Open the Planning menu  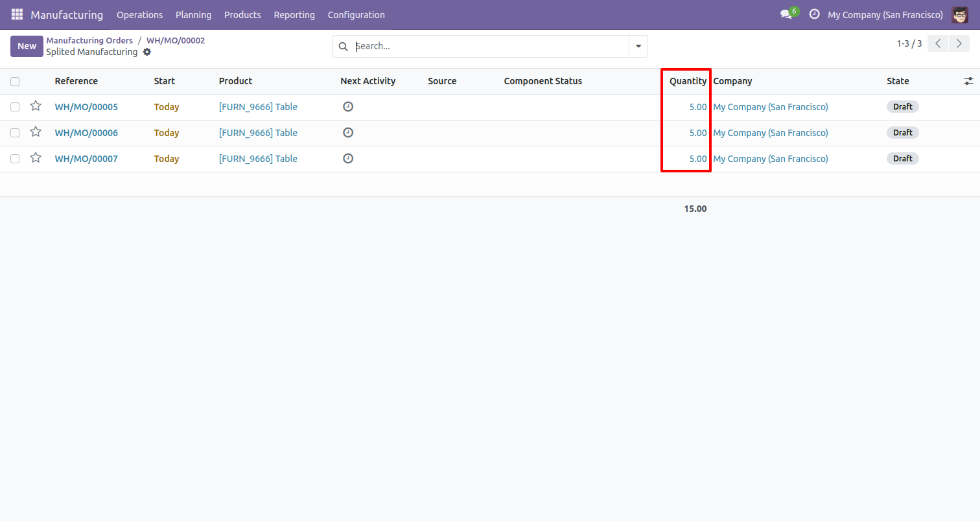coord(193,15)
